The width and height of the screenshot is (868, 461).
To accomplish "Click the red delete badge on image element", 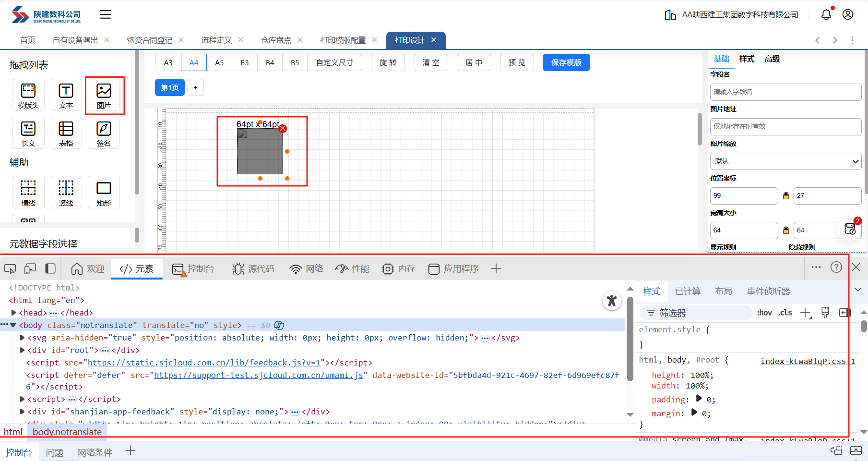I will coord(283,129).
